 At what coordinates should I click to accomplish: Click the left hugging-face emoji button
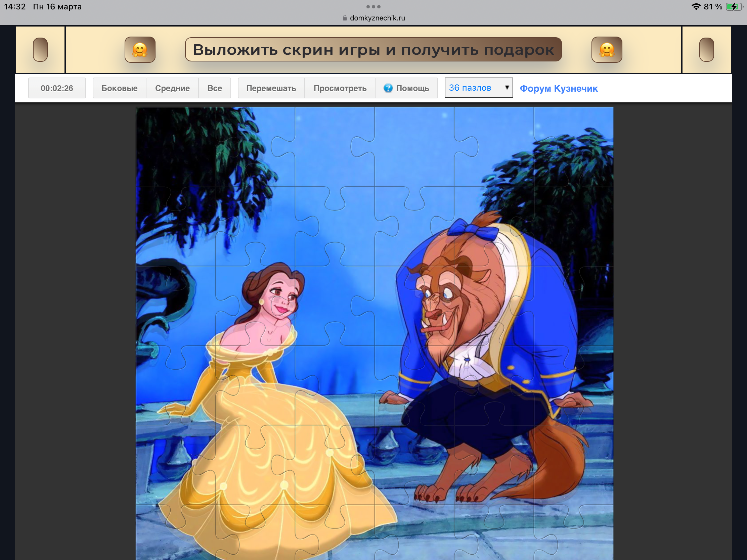(140, 50)
